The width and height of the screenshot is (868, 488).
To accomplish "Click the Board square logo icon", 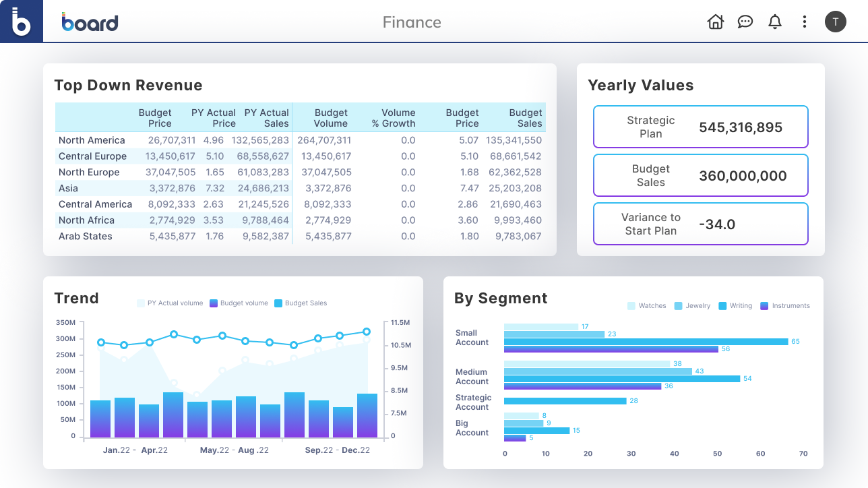I will coord(22,22).
